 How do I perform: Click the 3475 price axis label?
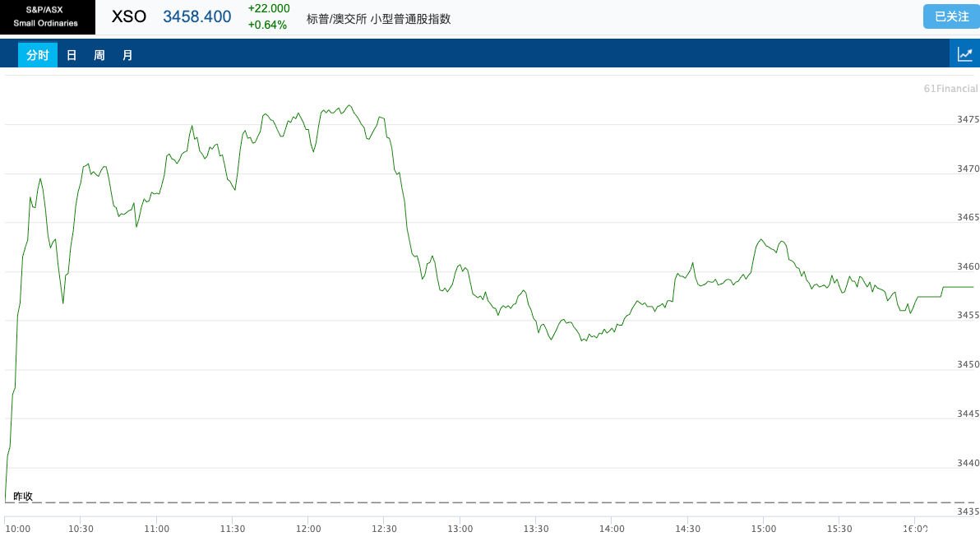click(968, 119)
